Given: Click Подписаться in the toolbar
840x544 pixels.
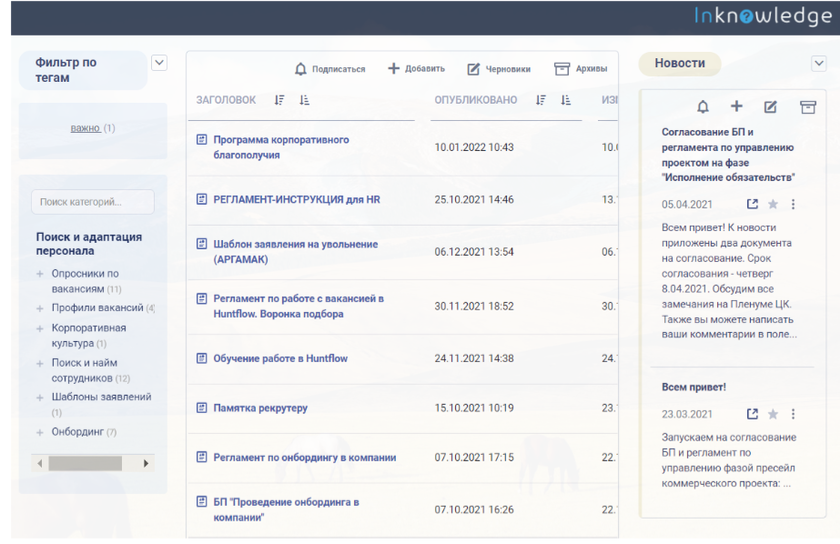Looking at the screenshot, I should click(x=330, y=69).
